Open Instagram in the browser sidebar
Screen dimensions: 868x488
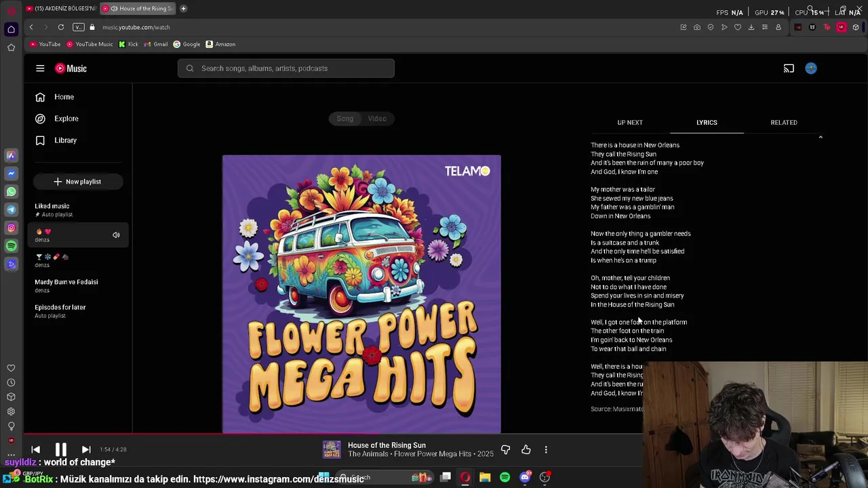(x=11, y=228)
